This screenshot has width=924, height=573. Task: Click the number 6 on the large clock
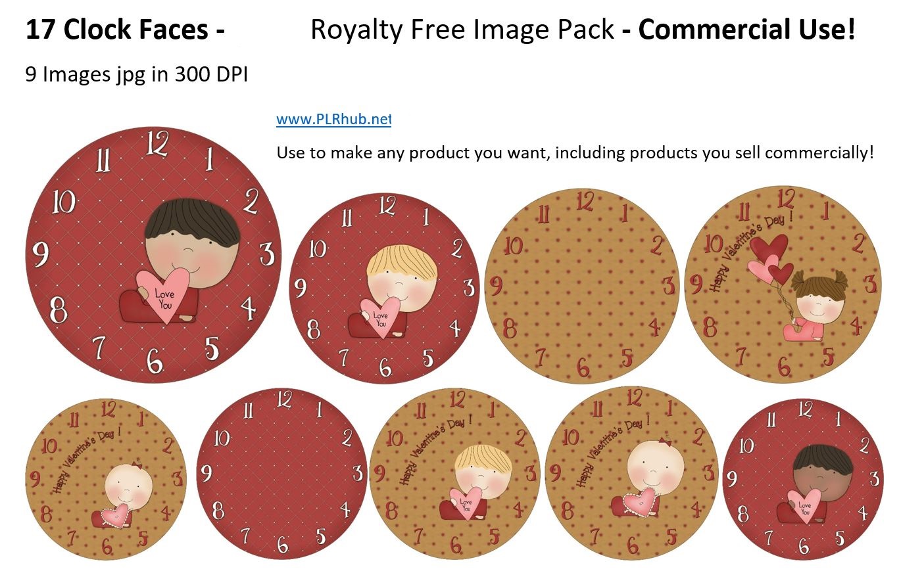click(155, 360)
